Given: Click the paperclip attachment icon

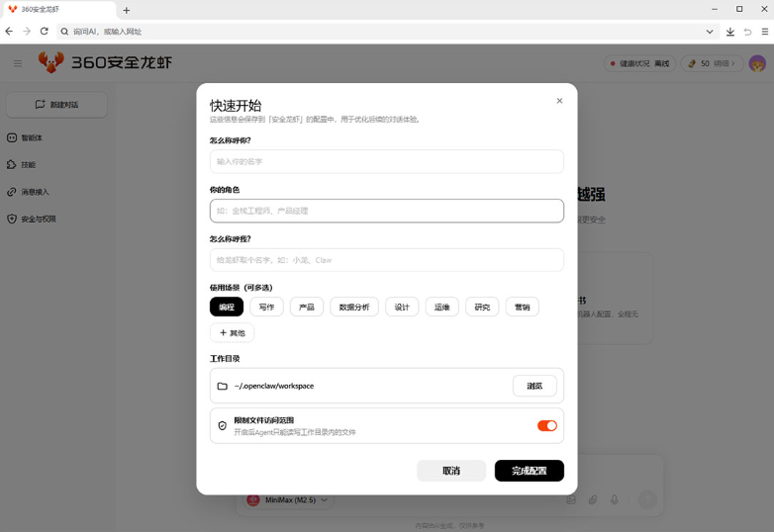Looking at the screenshot, I should click(593, 500).
